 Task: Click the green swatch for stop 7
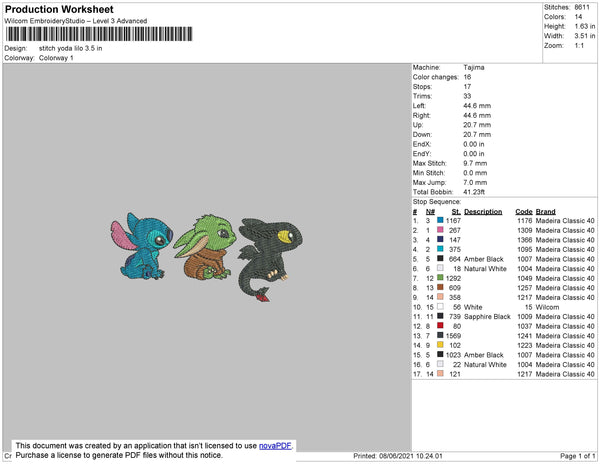440,278
